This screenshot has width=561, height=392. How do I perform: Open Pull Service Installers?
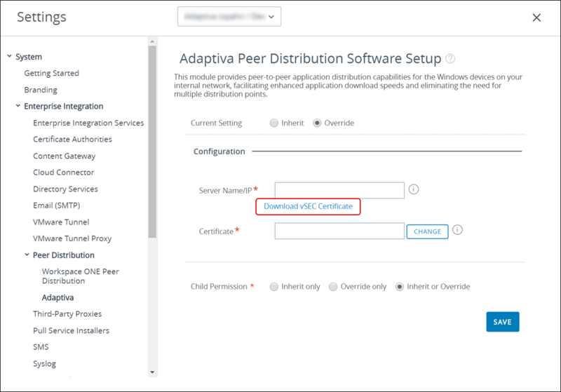71,330
